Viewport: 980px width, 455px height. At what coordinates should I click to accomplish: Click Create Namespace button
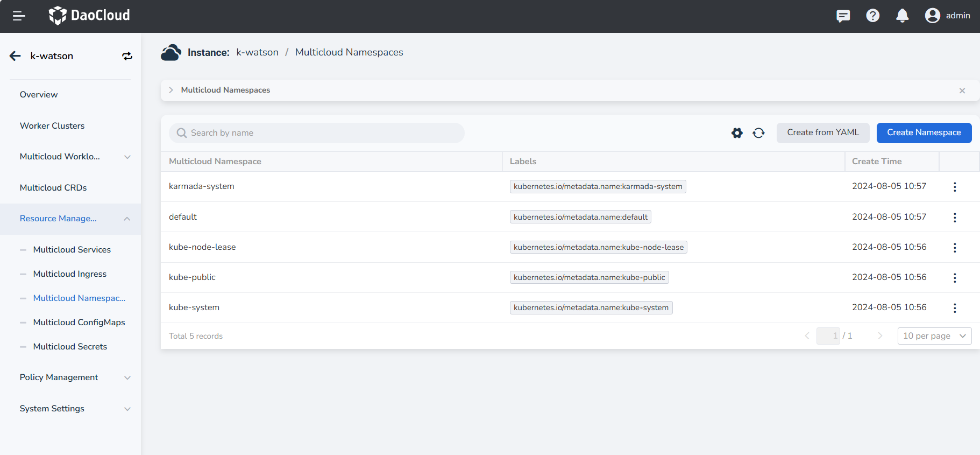[924, 133]
